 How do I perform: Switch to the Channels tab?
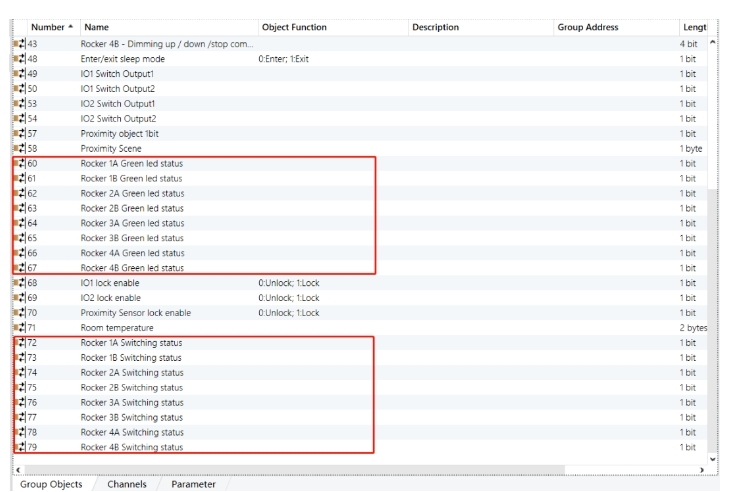127,484
